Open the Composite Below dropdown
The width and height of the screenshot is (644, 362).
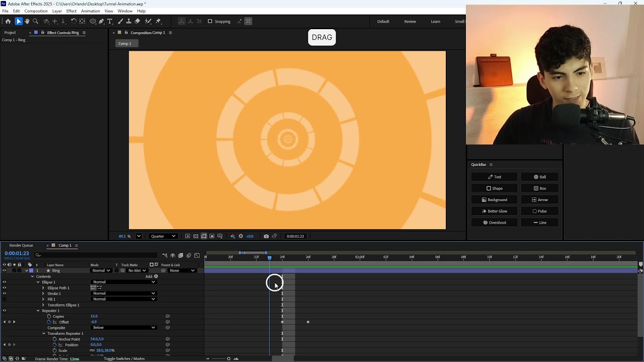coord(124,328)
